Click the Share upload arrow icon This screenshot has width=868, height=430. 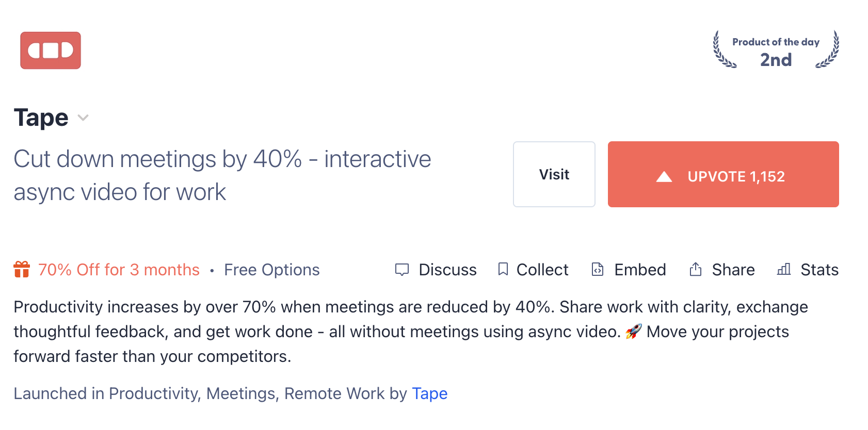[695, 269]
